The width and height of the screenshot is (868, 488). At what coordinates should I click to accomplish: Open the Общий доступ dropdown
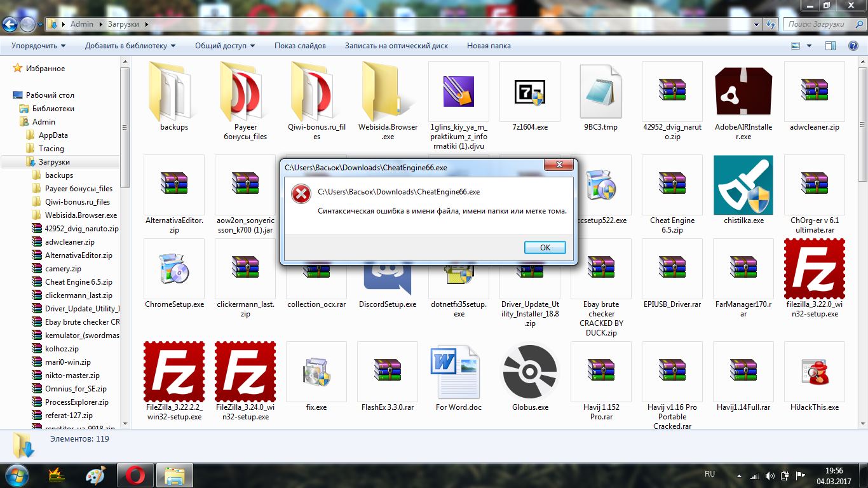coord(225,46)
